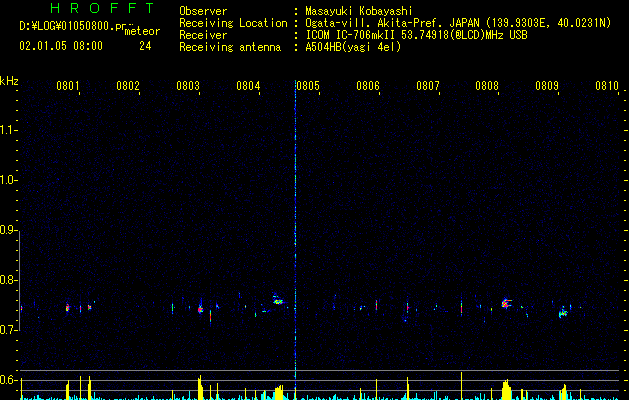629x400 pixels.
Task: Click the meteor echo just before 0805
Action: tap(278, 300)
